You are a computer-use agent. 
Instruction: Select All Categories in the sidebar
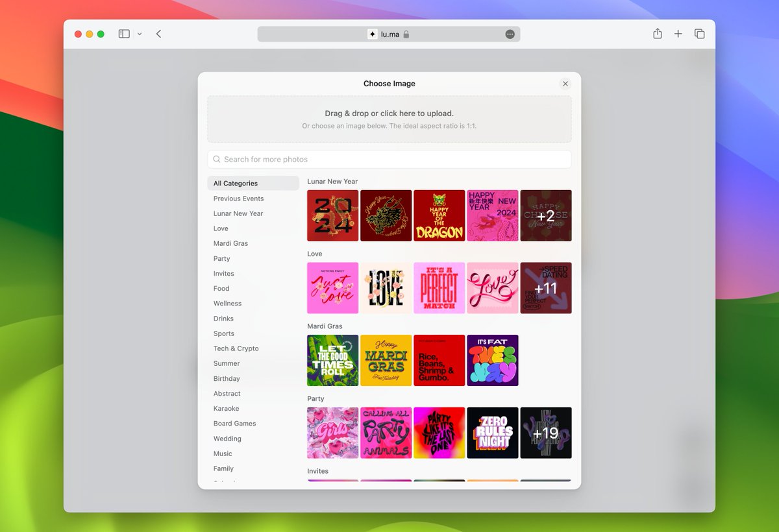click(x=253, y=184)
